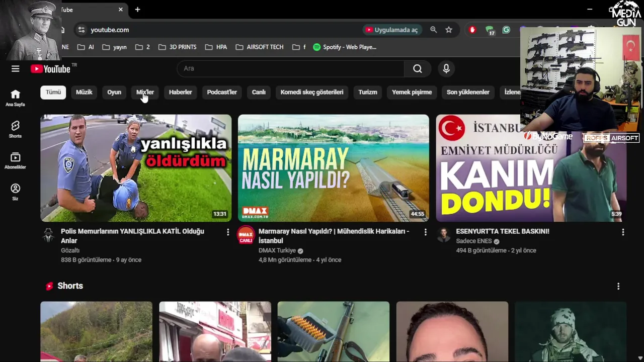This screenshot has width=644, height=362.
Task: Open the AIRSOFT TECH bookmarks folder
Action: click(260, 47)
